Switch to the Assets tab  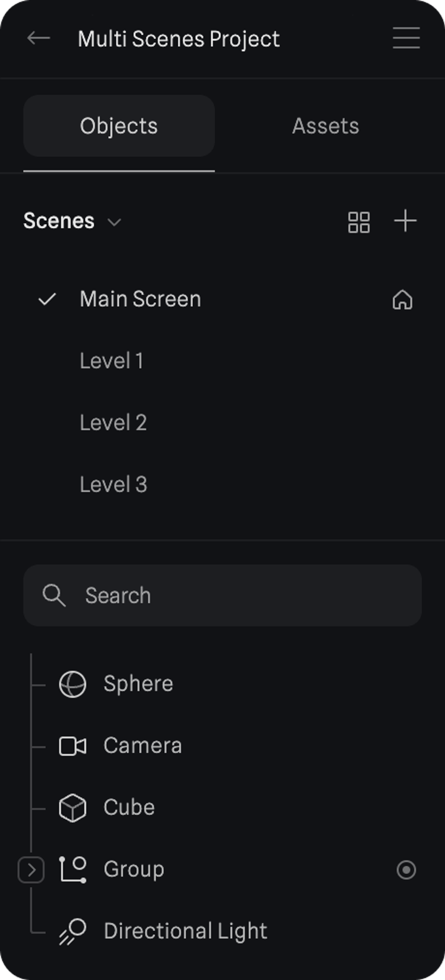click(x=326, y=126)
